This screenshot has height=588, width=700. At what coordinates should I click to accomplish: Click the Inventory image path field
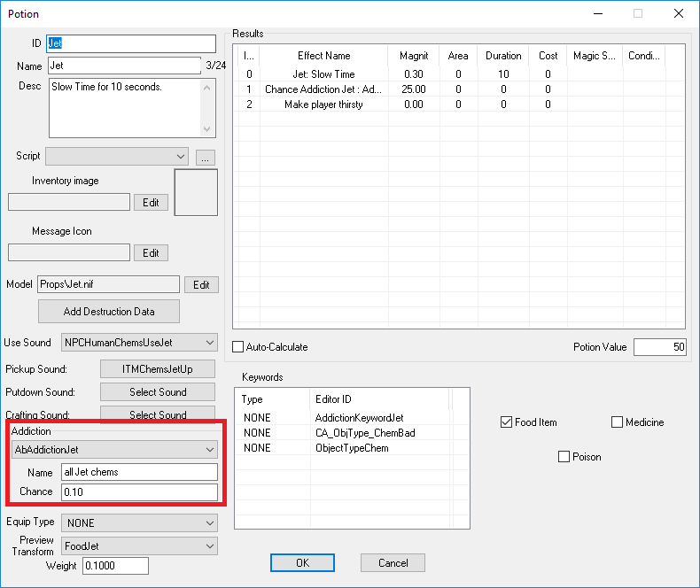69,202
